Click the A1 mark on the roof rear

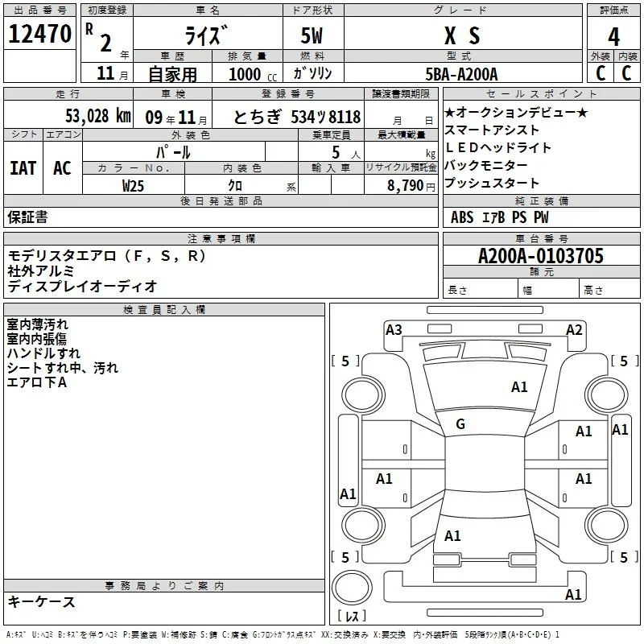(452, 535)
